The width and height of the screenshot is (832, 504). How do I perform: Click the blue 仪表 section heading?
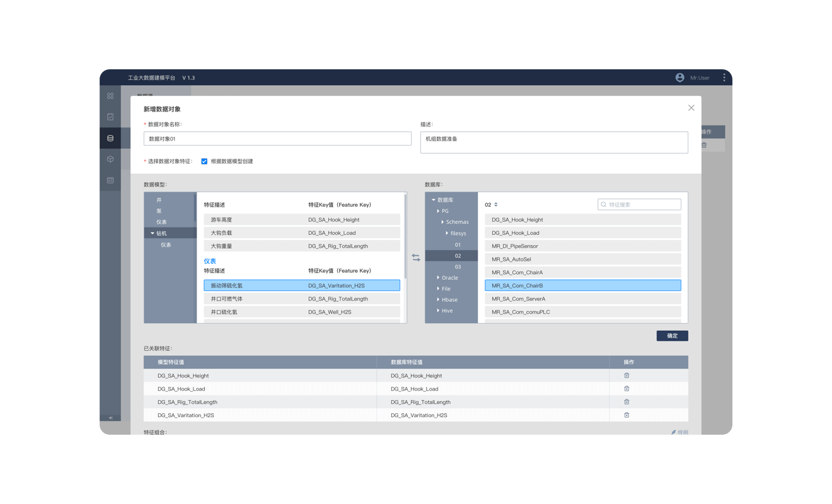click(x=210, y=261)
